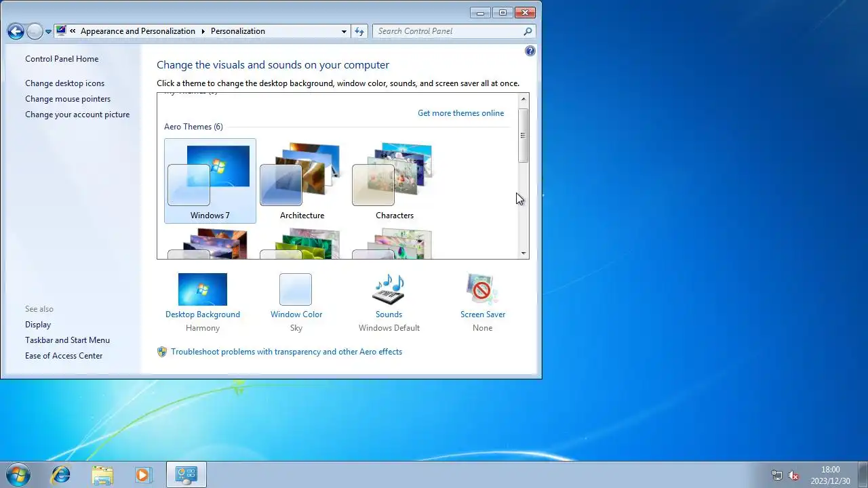868x488 pixels.
Task: Click the Harmony background name text
Action: (x=203, y=328)
